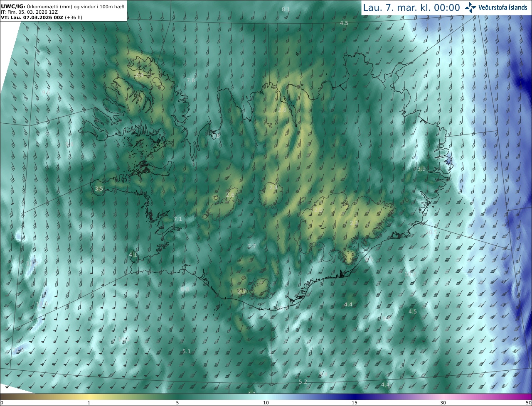This screenshot has width=532, height=406.
Task: Click the 2.6 value on the glacier
Action: click(x=230, y=195)
